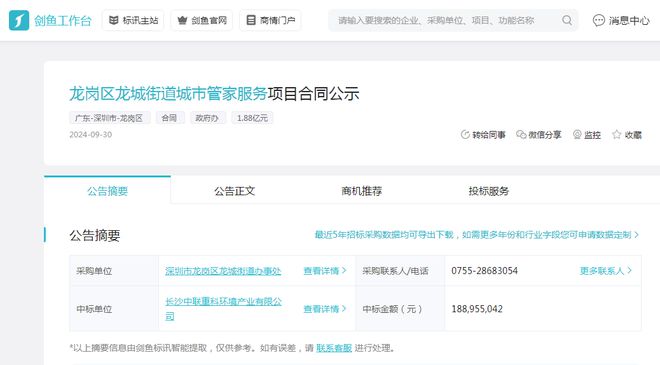Click the 剑鱼工作台 logo icon
Image resolution: width=660 pixels, height=365 pixels.
(19, 20)
